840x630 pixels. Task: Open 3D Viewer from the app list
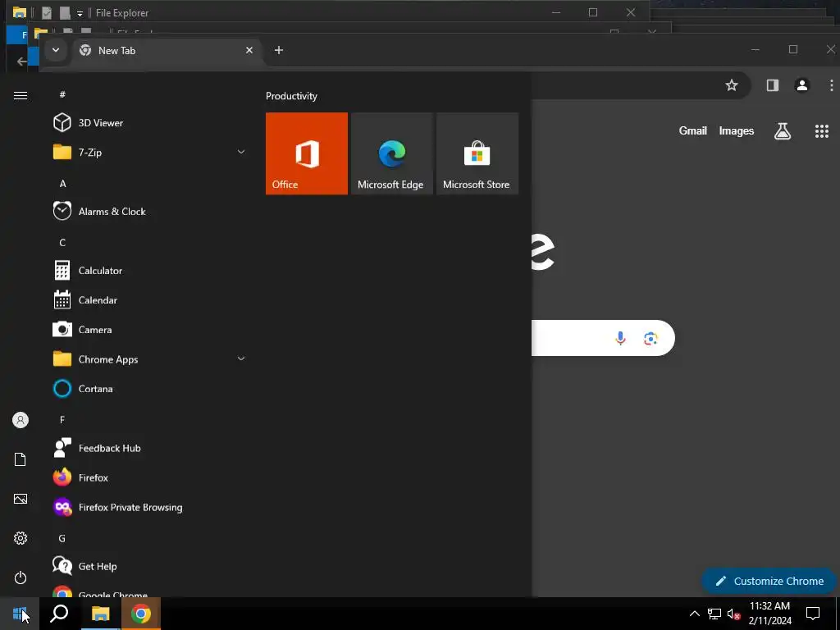point(150,123)
